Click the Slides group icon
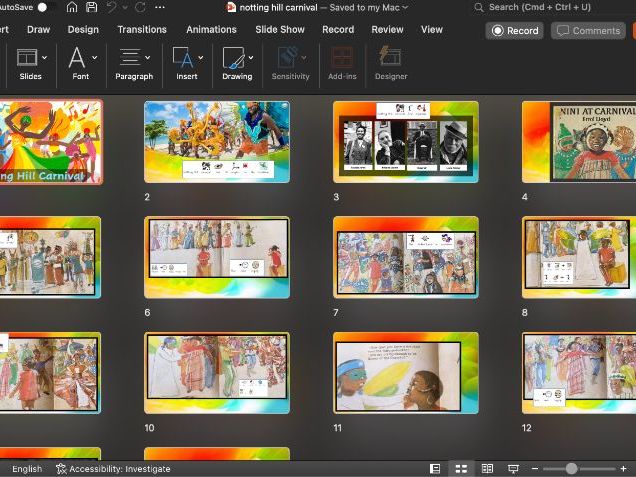 [27, 58]
